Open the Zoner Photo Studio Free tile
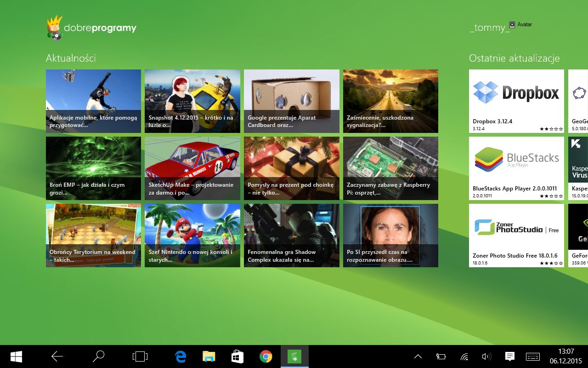 [516, 236]
